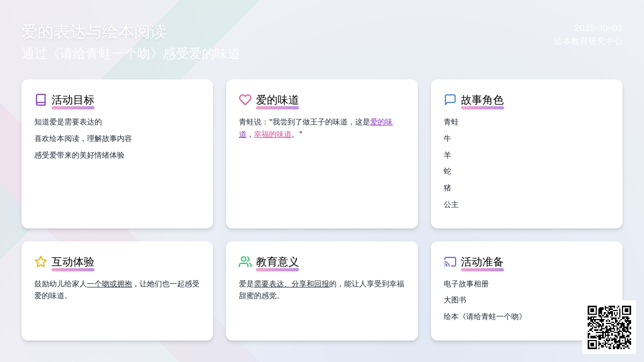Click the underlined 一个吻或拥抱 text
Screen dimensions: 644x362
click(109, 284)
